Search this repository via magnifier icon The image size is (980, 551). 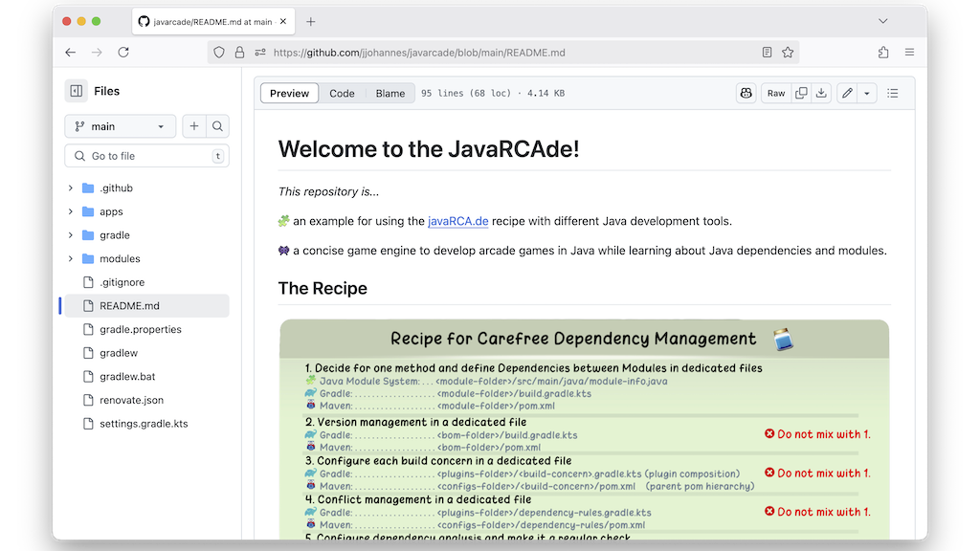click(218, 125)
